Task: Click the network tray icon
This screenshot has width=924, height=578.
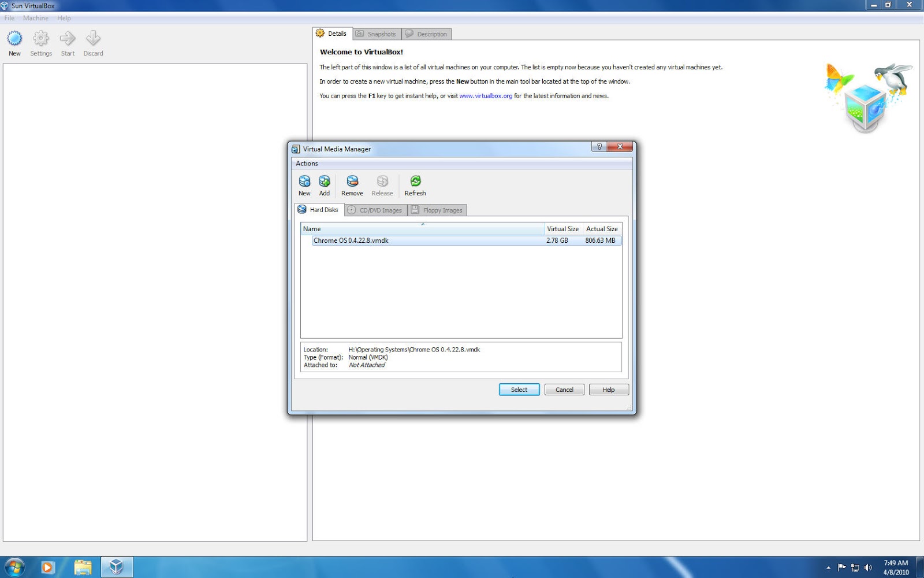Action: 855,568
